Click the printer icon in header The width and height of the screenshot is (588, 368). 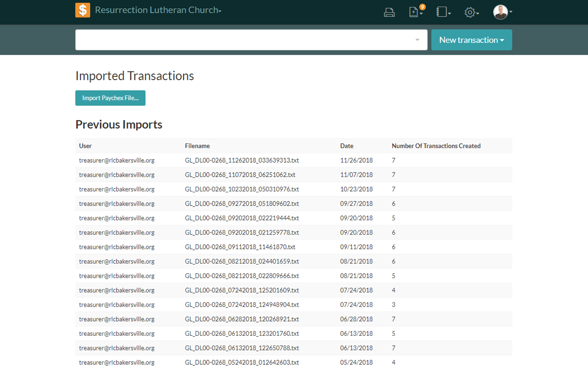[x=389, y=12]
